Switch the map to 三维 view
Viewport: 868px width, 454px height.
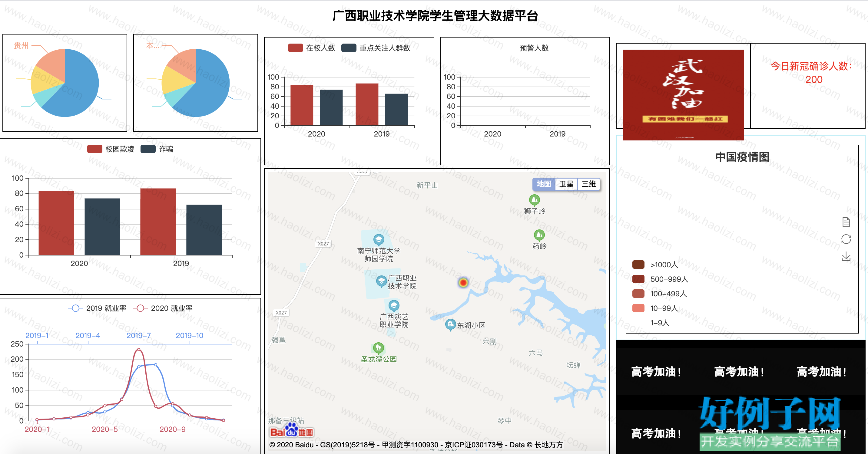coord(589,184)
